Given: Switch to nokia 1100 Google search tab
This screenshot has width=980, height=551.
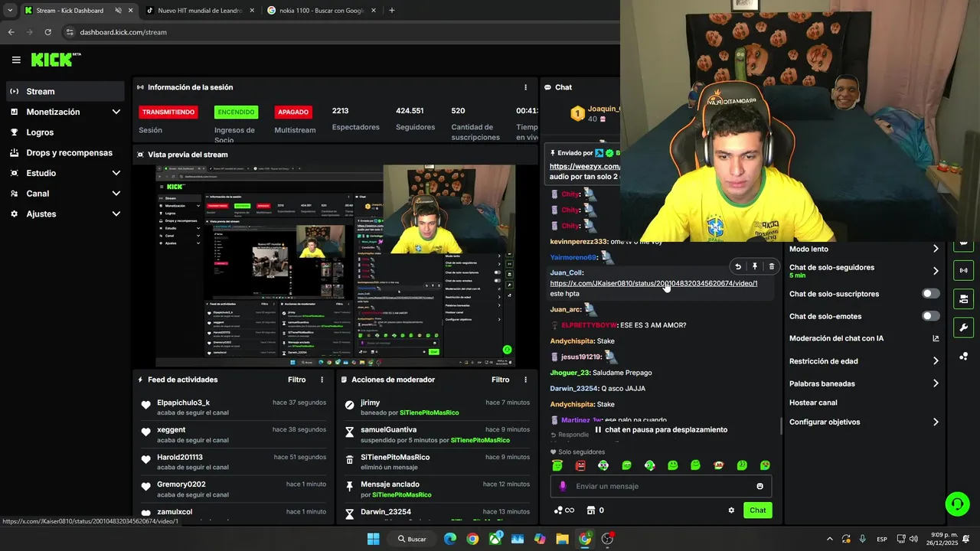Looking at the screenshot, I should [x=322, y=11].
